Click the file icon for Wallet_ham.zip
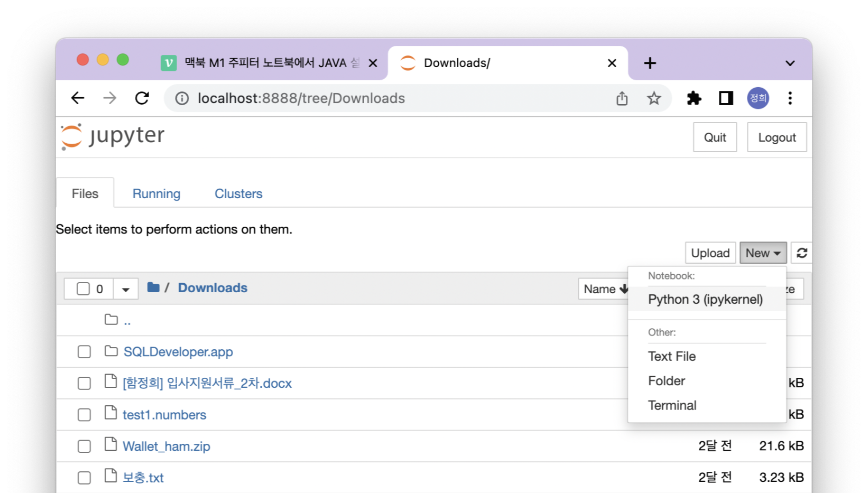Screen dimensions: 868x493 (110, 444)
